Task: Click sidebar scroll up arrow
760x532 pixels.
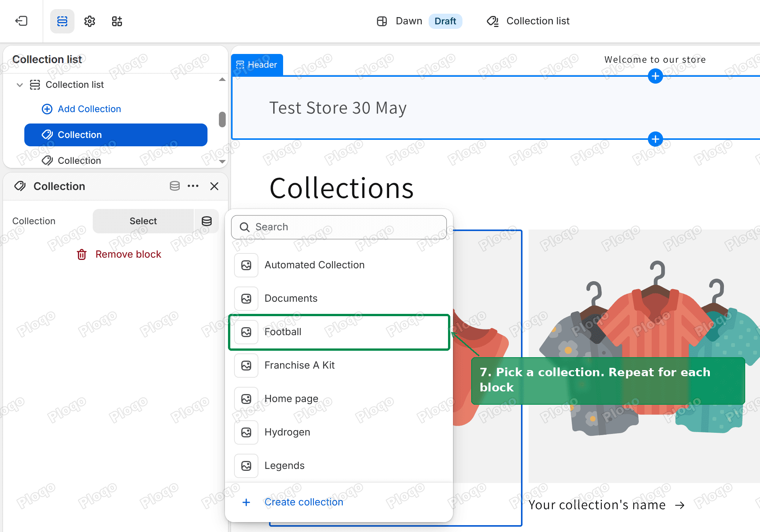Action: pos(222,79)
